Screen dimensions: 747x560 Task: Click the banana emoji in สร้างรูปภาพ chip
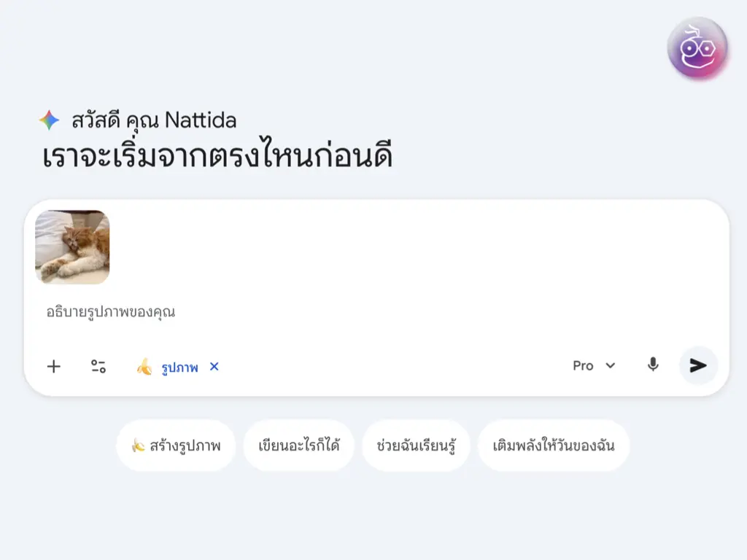pos(138,445)
